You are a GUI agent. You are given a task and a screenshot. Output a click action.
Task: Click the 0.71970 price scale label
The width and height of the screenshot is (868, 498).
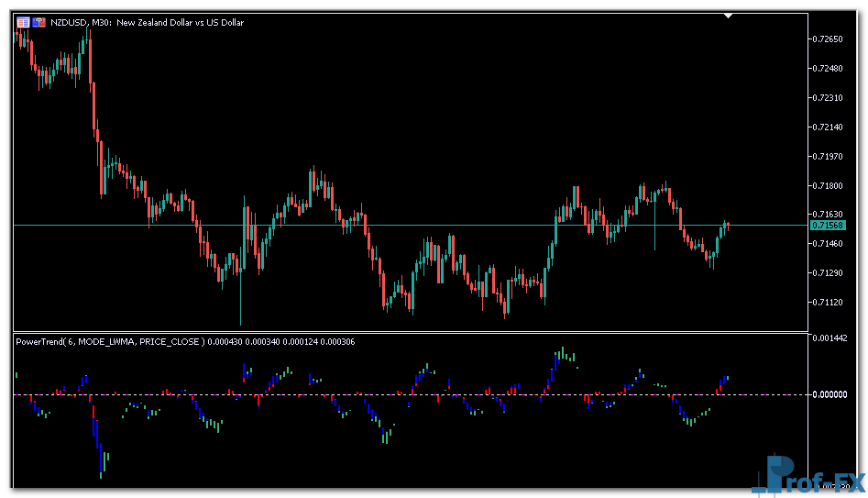pos(828,156)
